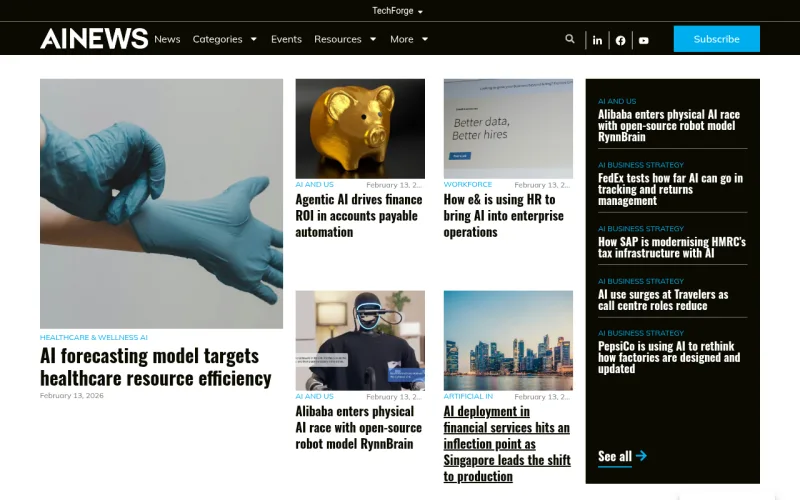Visit the YouTube icon link
The height and width of the screenshot is (500, 800).
644,40
